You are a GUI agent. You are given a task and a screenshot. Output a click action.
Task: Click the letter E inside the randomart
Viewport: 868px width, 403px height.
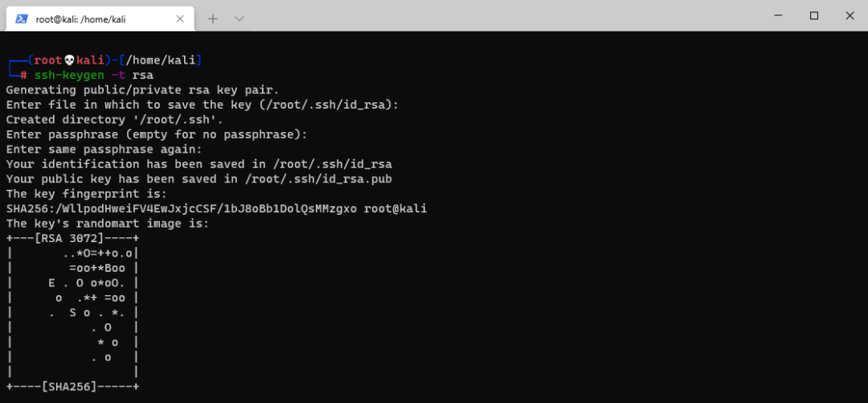click(51, 283)
